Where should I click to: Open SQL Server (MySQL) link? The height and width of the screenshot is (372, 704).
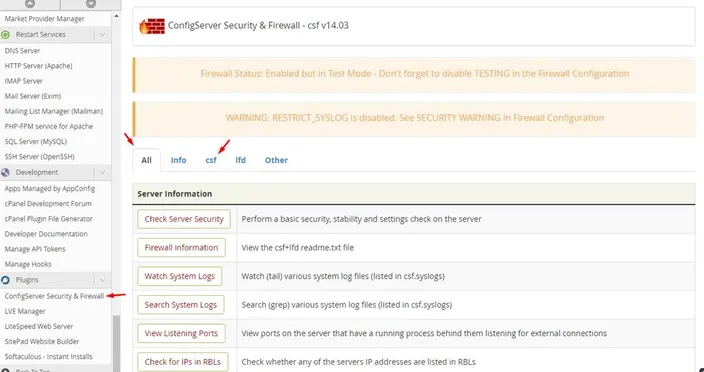coord(36,141)
